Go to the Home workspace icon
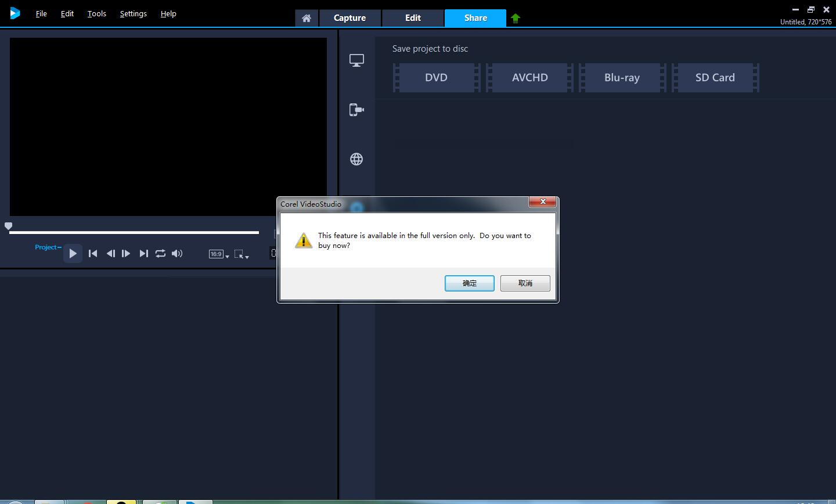This screenshot has height=504, width=836. (307, 18)
